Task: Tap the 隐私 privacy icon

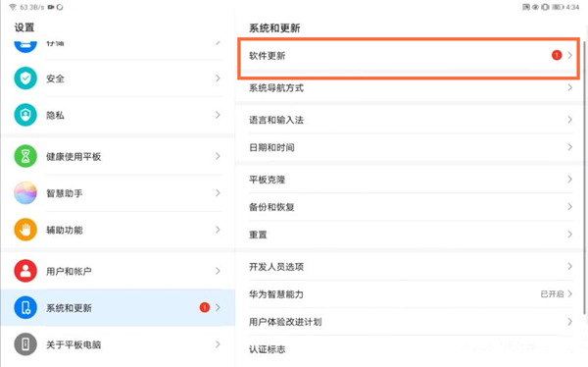Action: [25, 115]
